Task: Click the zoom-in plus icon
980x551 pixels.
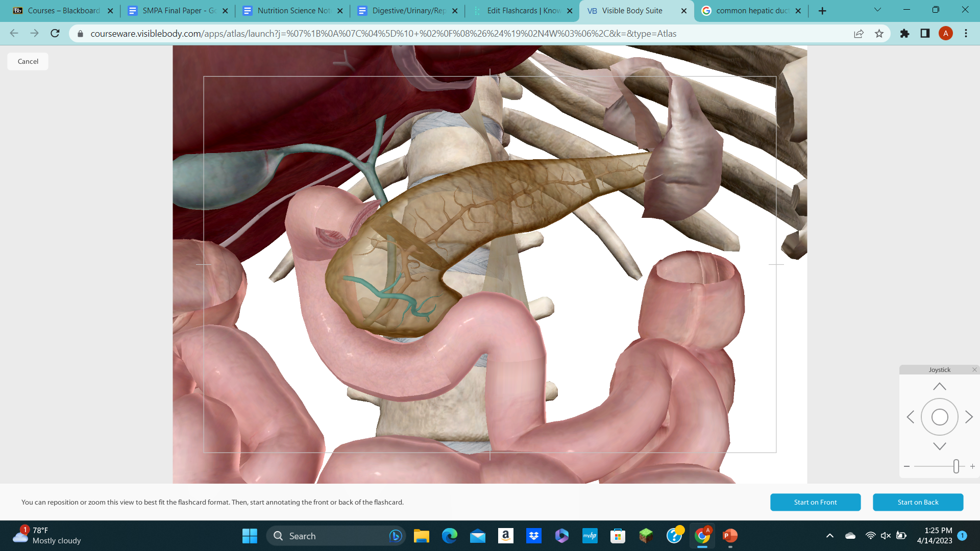Action: 972,466
